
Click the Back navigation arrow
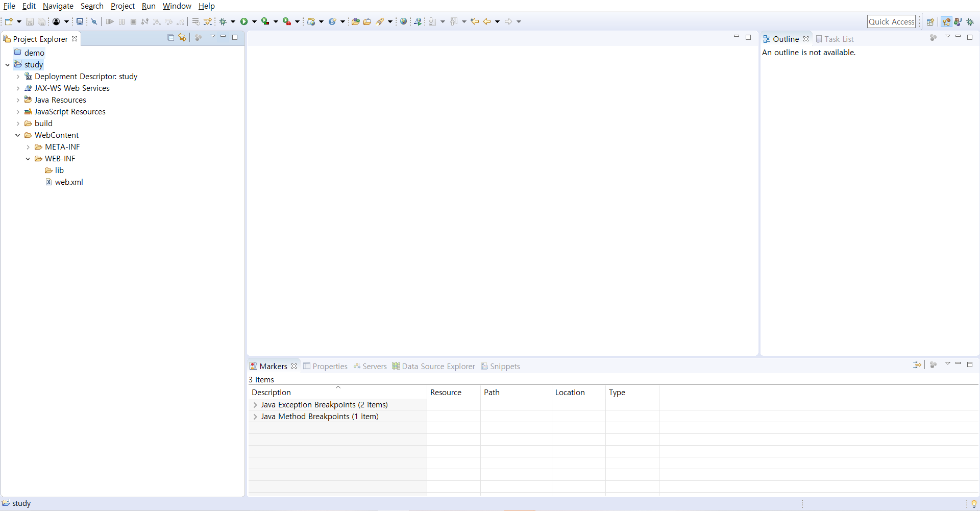coord(487,21)
